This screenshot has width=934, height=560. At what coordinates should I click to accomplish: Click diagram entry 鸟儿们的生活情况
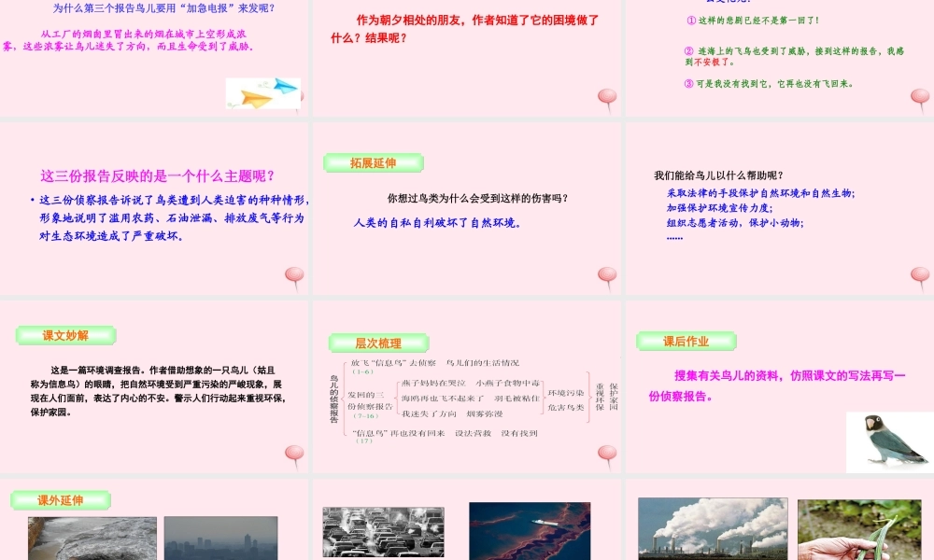[x=483, y=362]
